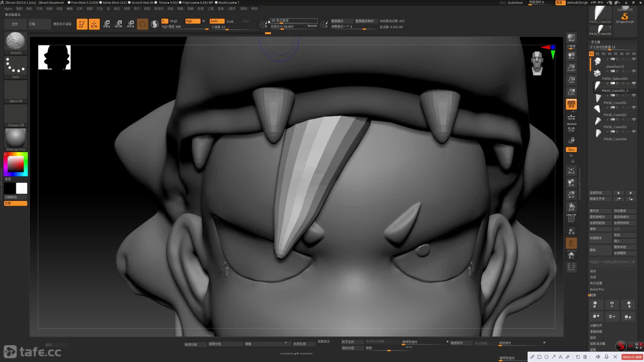Click the QuickSave button

click(515, 3)
